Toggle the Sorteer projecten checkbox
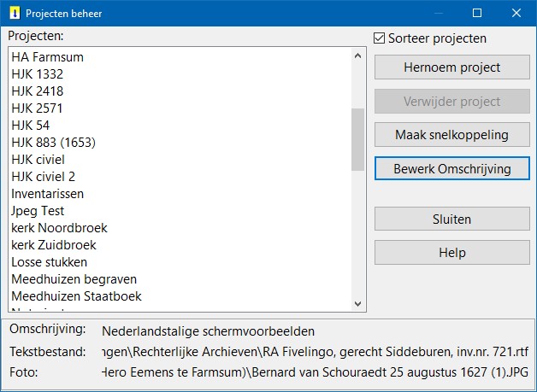537x392 pixels. (x=380, y=38)
